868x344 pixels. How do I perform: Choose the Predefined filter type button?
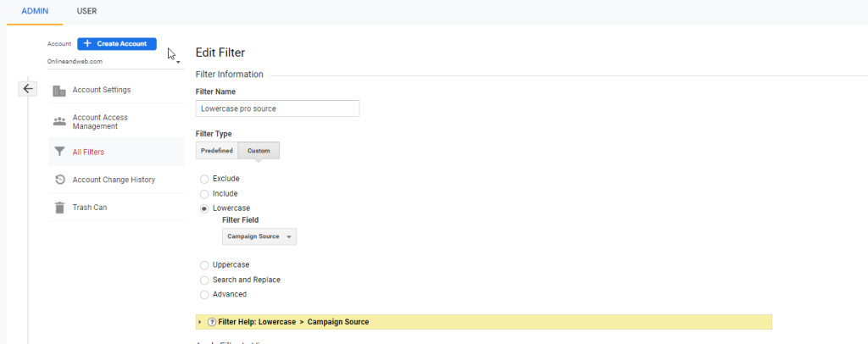coord(217,151)
